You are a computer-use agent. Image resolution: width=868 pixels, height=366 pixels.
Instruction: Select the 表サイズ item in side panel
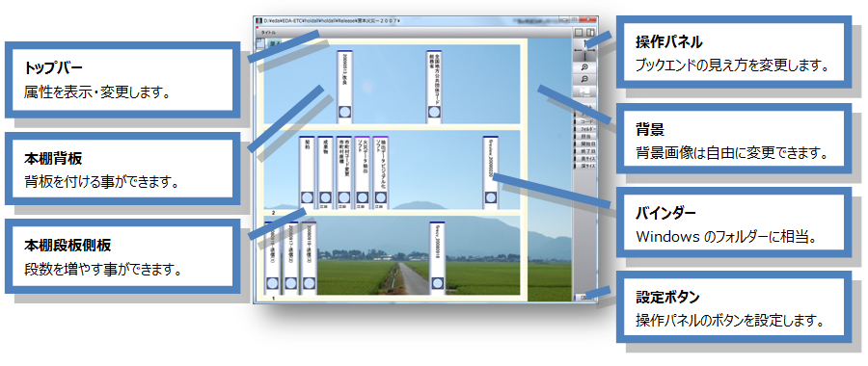coord(585,159)
